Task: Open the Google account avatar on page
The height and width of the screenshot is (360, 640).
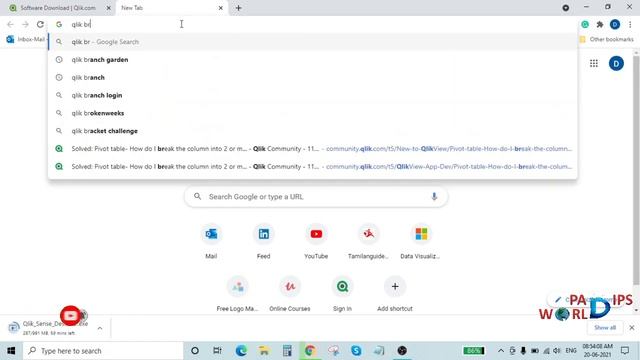Action: (616, 63)
